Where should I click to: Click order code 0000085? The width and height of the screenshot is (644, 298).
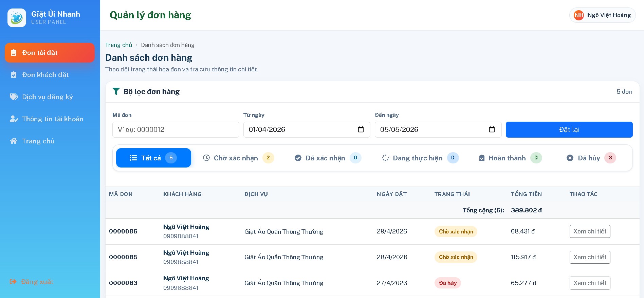pyautogui.click(x=123, y=257)
